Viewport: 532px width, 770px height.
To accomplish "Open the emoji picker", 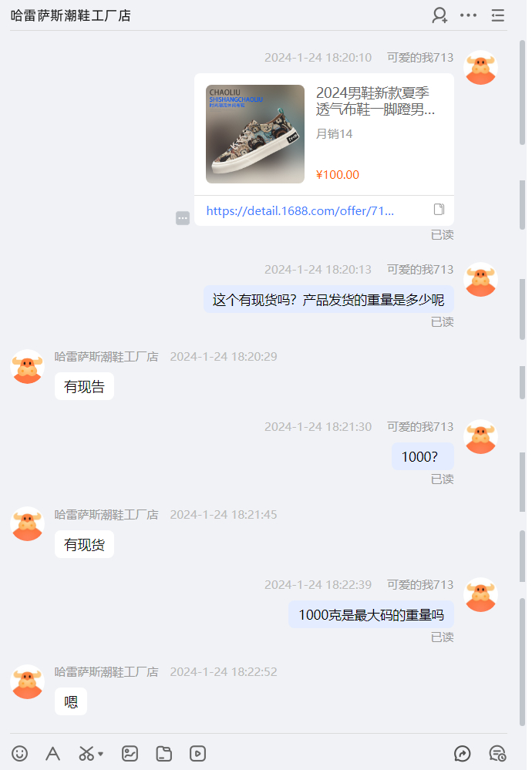I will pos(19,753).
